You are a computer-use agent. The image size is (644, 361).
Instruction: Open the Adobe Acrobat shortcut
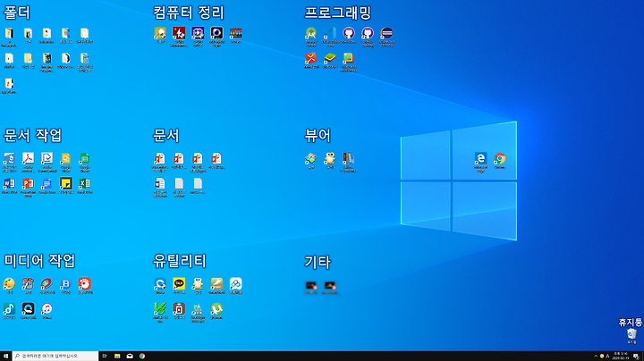pyautogui.click(x=28, y=159)
